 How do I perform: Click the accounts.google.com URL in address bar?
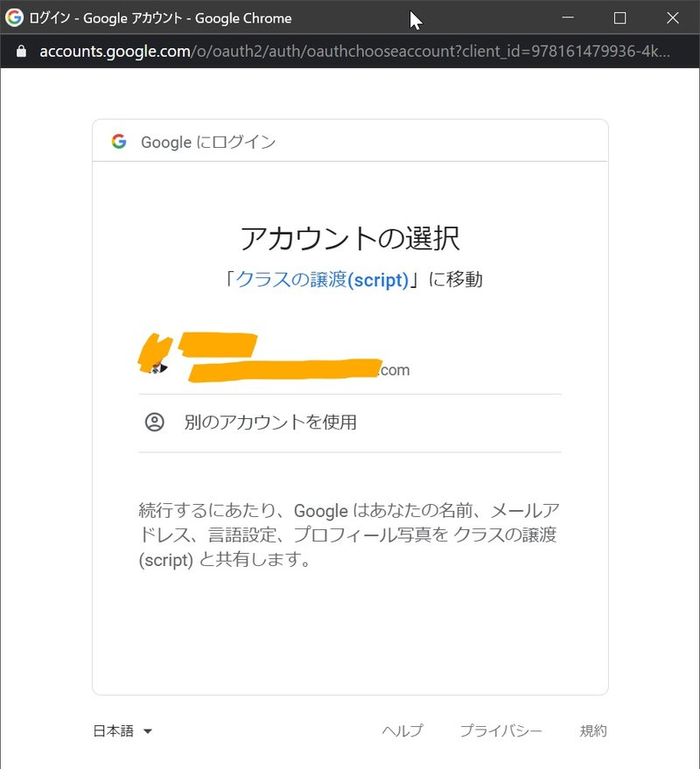point(354,51)
